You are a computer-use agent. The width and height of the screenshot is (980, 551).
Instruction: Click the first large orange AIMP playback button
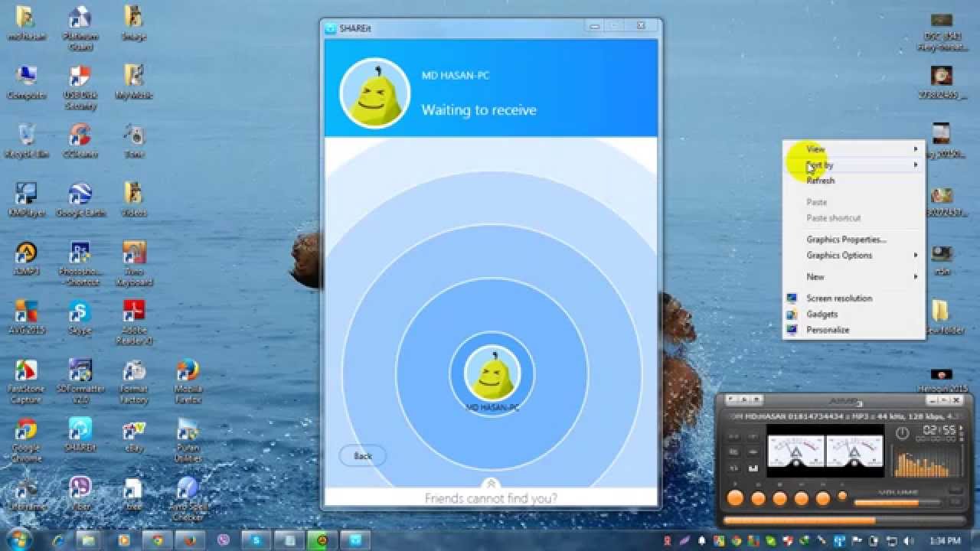[x=735, y=499]
